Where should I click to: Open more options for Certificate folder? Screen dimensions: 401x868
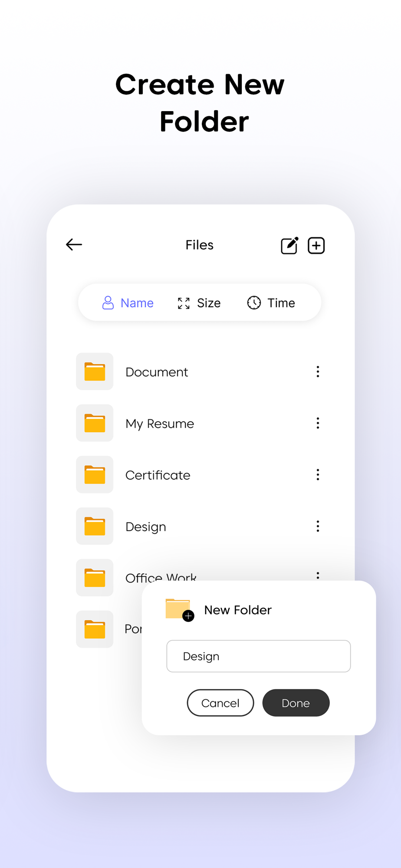point(318,474)
